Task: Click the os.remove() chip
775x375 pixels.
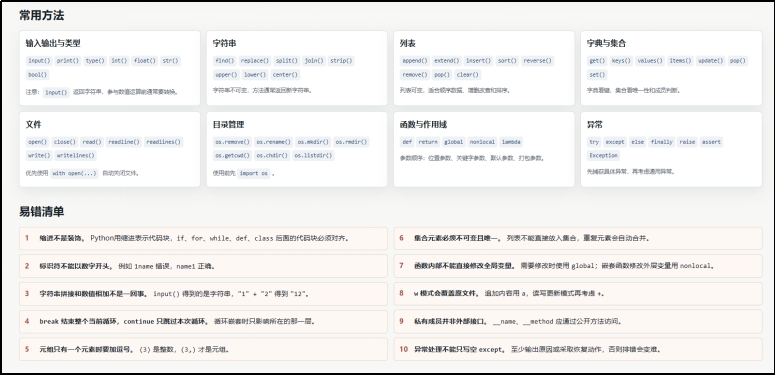Action: coord(232,142)
